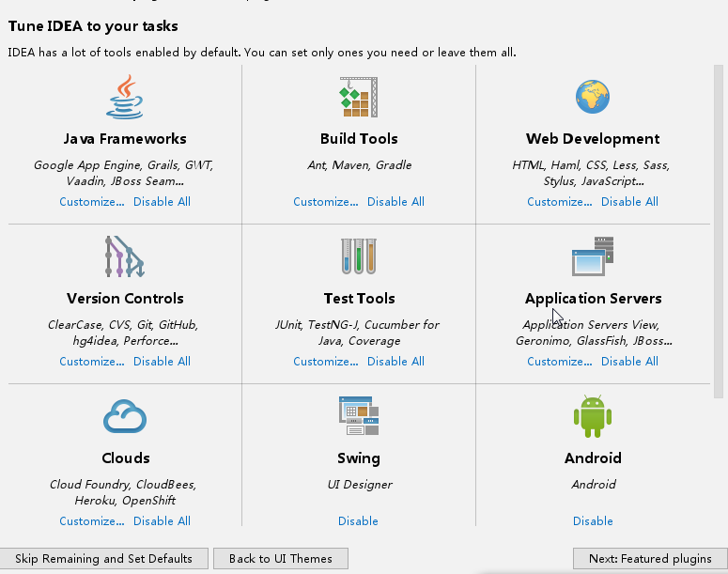Disable all Web Development plugins
The image size is (728, 574).
tap(629, 202)
